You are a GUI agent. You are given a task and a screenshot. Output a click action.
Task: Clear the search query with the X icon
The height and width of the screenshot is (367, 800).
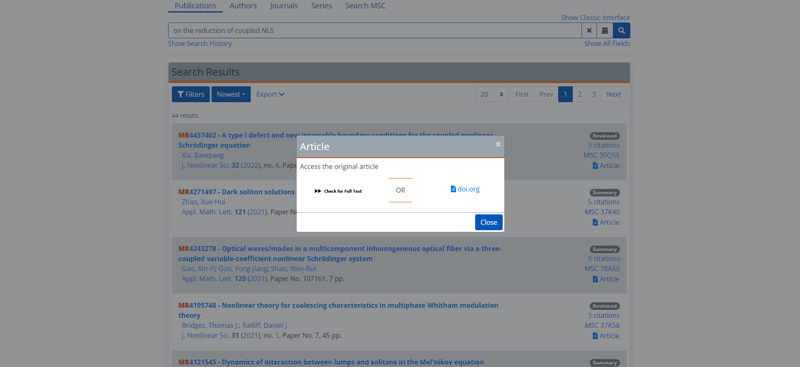pyautogui.click(x=589, y=31)
